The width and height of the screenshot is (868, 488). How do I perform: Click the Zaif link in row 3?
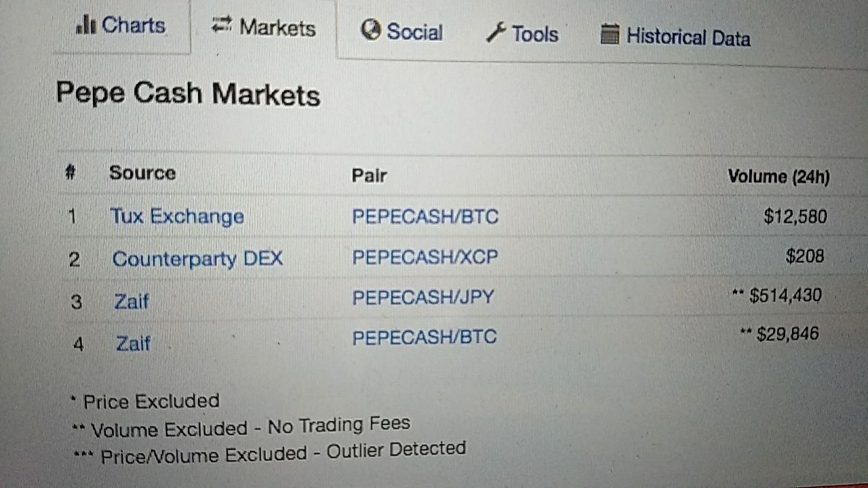(x=132, y=301)
